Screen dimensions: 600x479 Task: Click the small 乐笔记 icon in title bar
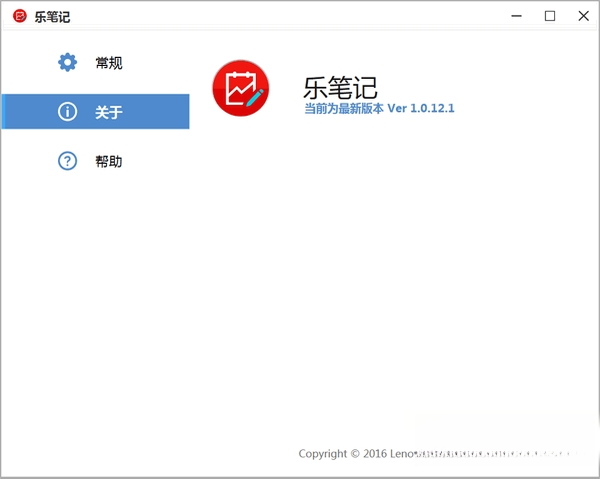20,16
